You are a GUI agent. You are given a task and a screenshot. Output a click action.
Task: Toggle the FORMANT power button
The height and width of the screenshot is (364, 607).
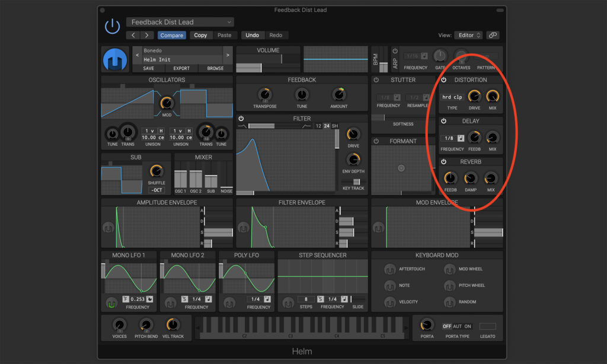[376, 141]
